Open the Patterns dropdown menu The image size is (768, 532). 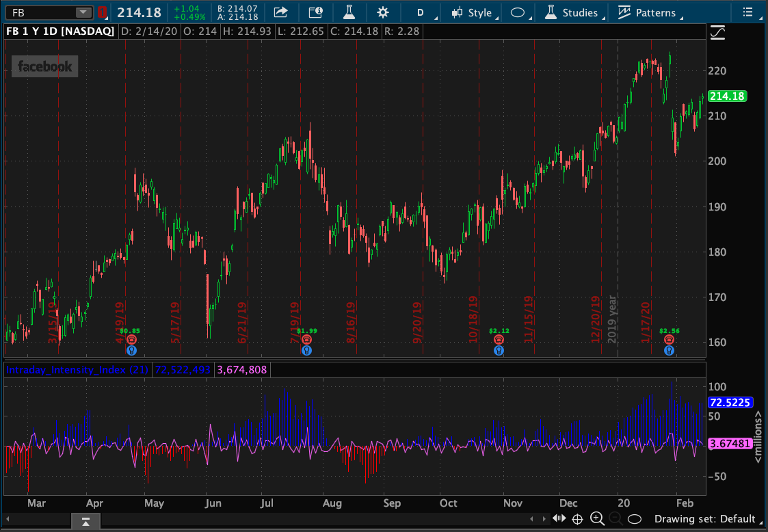click(x=650, y=13)
